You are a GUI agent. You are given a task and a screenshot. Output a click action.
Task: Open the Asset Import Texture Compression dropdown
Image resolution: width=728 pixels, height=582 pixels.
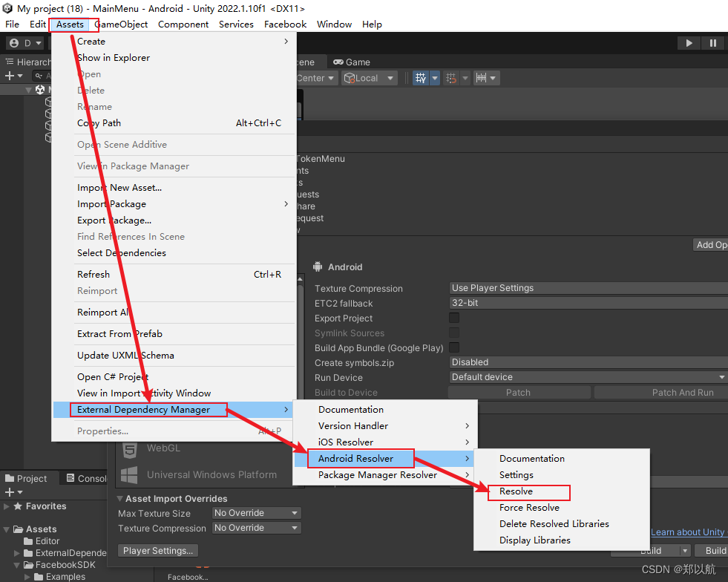click(x=256, y=528)
